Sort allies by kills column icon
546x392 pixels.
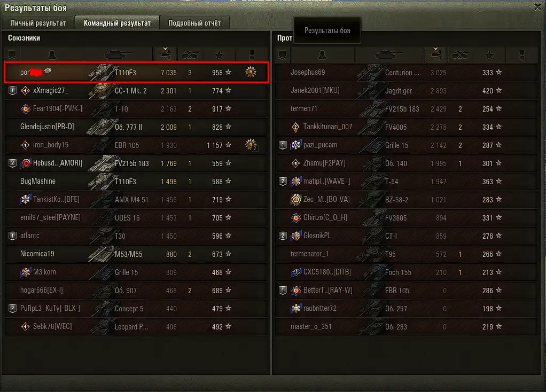(190, 54)
